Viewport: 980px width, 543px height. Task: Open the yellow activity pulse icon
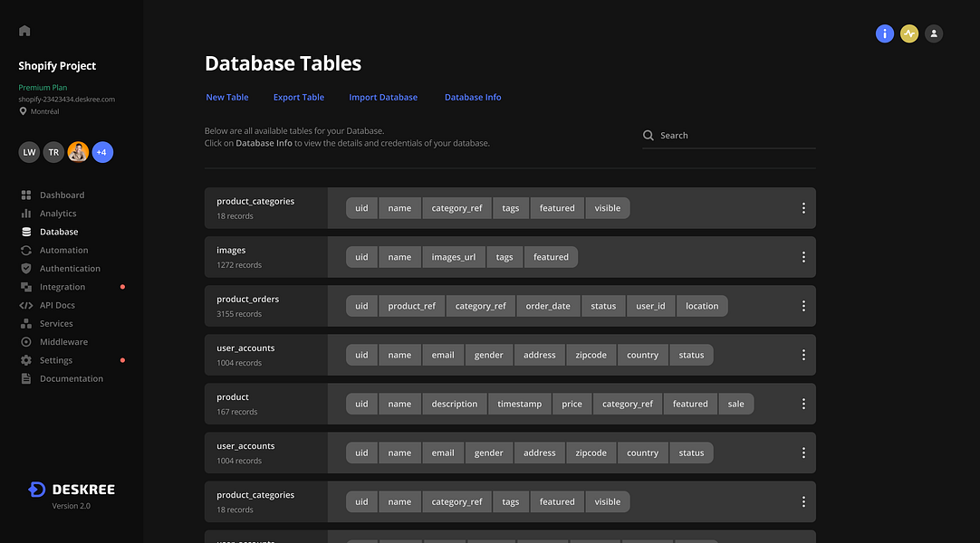908,33
